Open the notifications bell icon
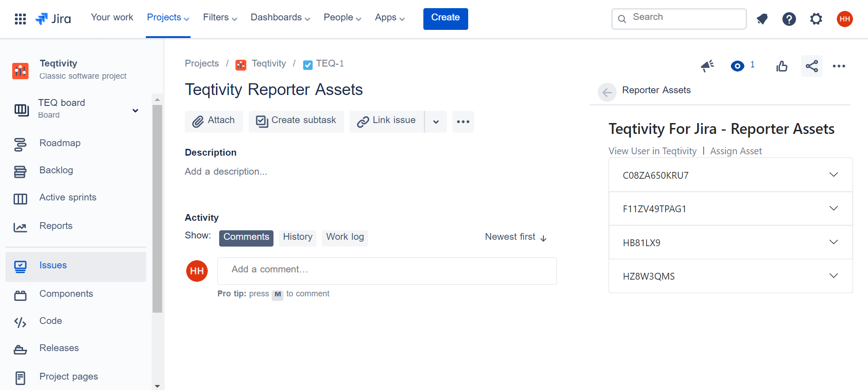 click(x=762, y=19)
